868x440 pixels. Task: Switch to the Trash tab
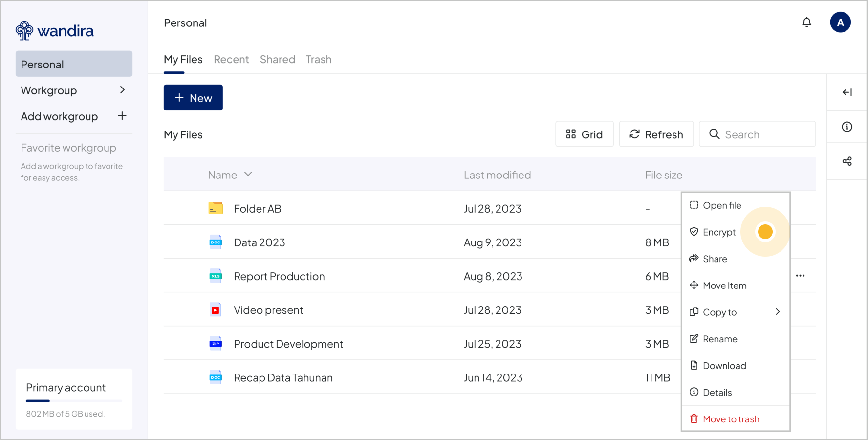(x=319, y=60)
